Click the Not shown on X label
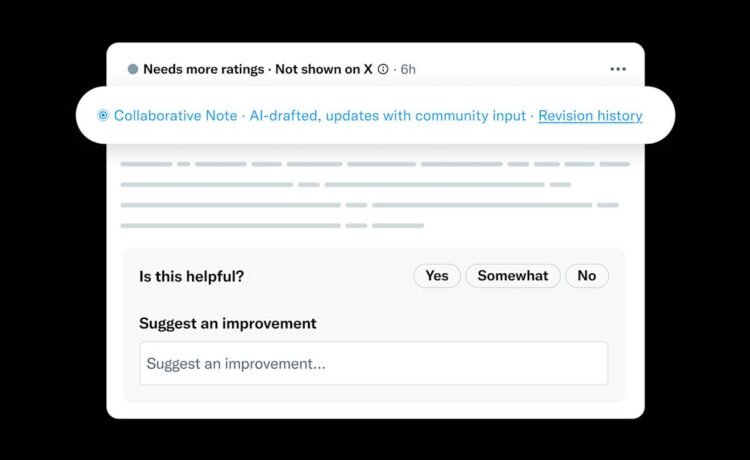 click(x=324, y=69)
